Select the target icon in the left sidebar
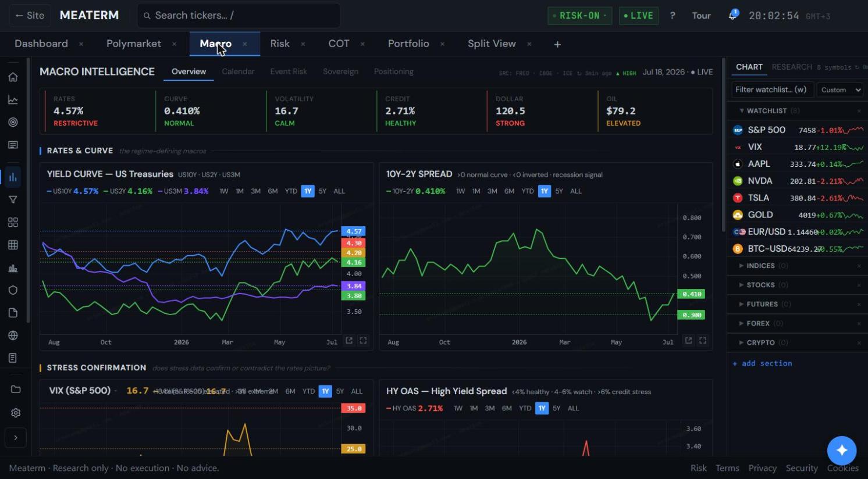Image resolution: width=868 pixels, height=479 pixels. (x=13, y=122)
